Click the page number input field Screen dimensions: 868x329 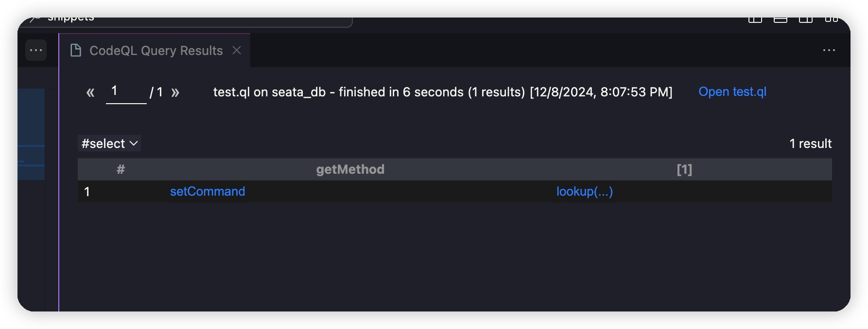click(x=126, y=92)
